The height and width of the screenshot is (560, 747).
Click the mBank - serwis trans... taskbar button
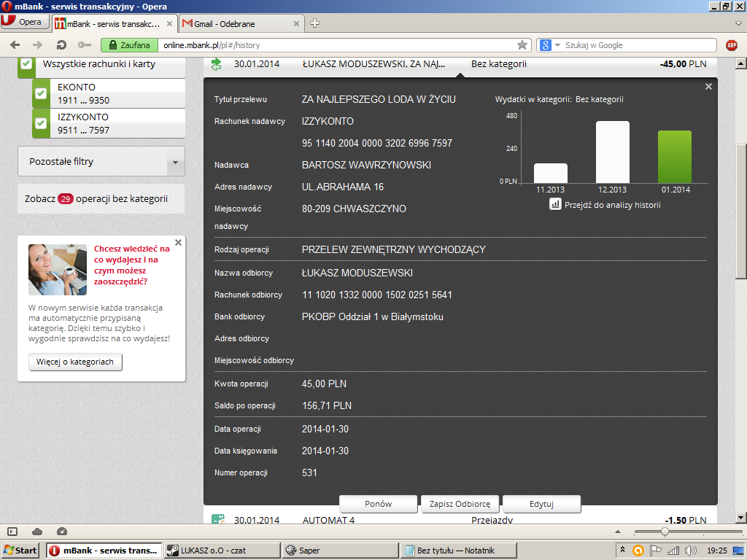104,551
